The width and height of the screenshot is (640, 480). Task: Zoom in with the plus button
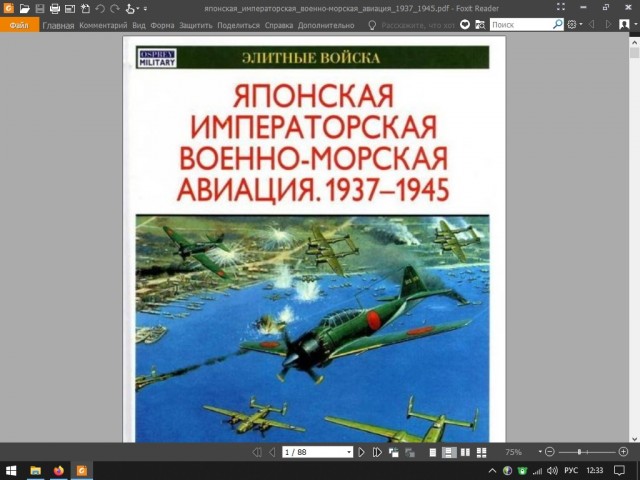623,452
